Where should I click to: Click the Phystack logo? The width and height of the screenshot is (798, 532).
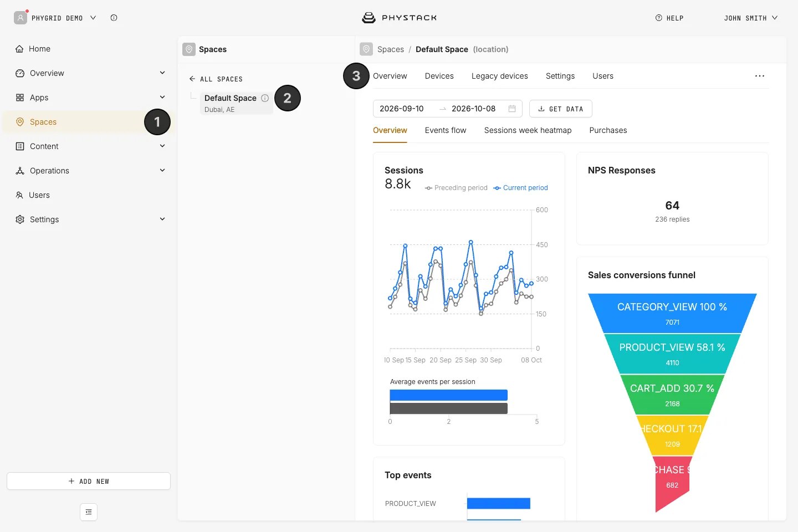(x=399, y=18)
